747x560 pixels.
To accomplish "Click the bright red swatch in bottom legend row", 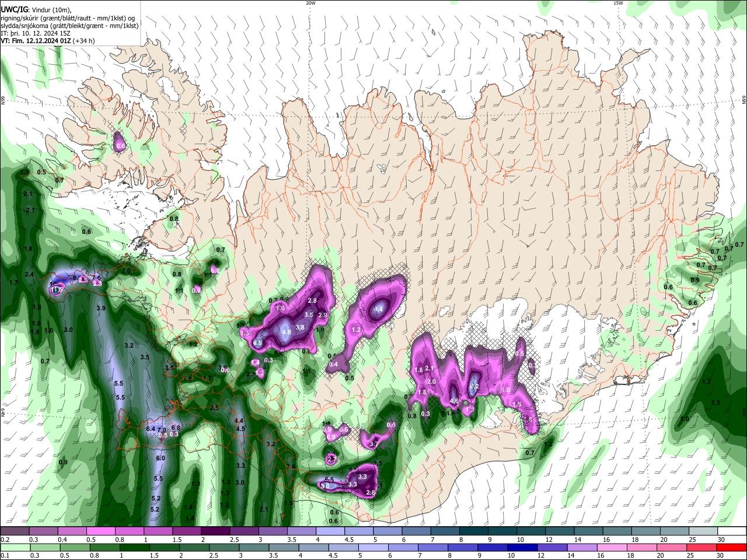I will pos(732,547).
